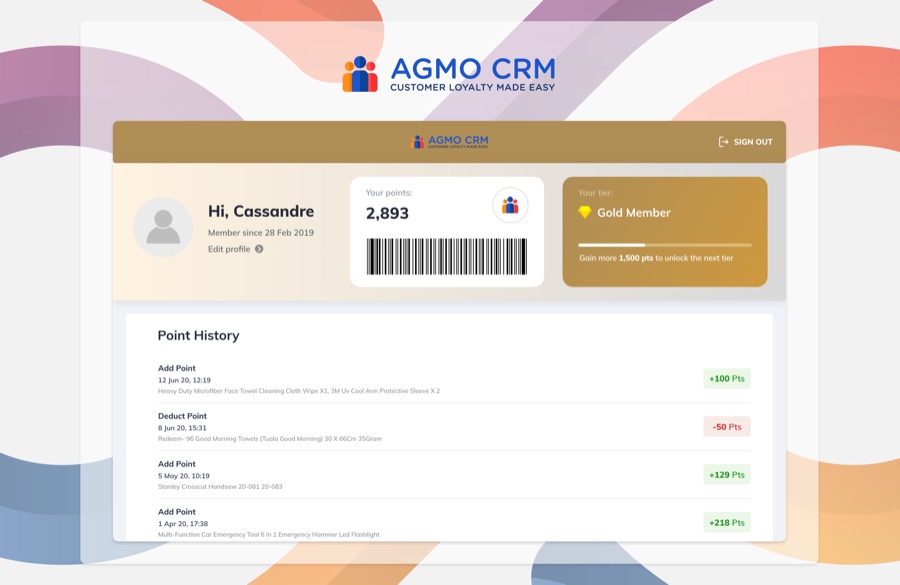Click the Sign Out exit icon

723,142
